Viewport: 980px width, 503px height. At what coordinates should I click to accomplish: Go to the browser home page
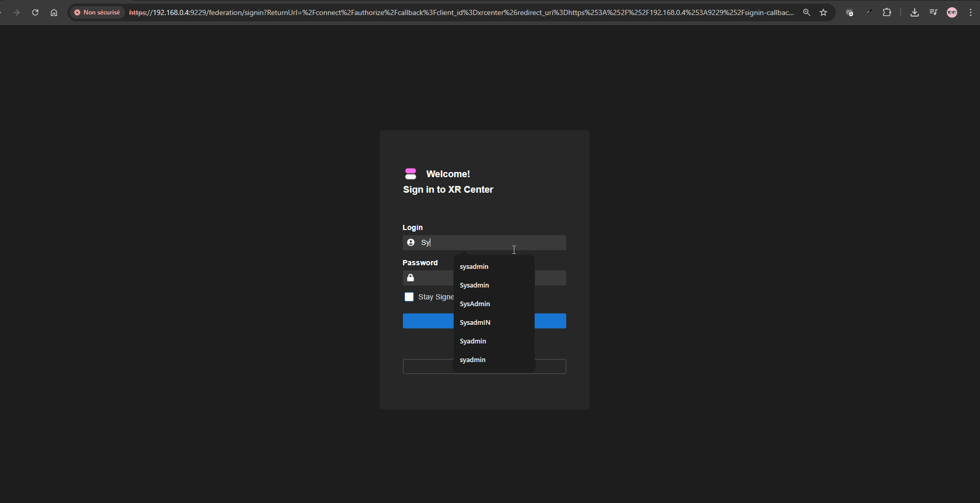54,12
